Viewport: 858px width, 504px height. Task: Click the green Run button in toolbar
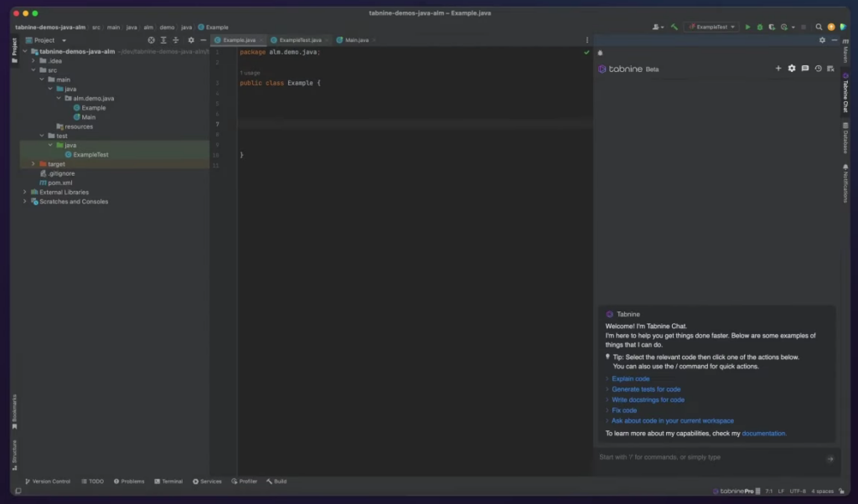[748, 27]
